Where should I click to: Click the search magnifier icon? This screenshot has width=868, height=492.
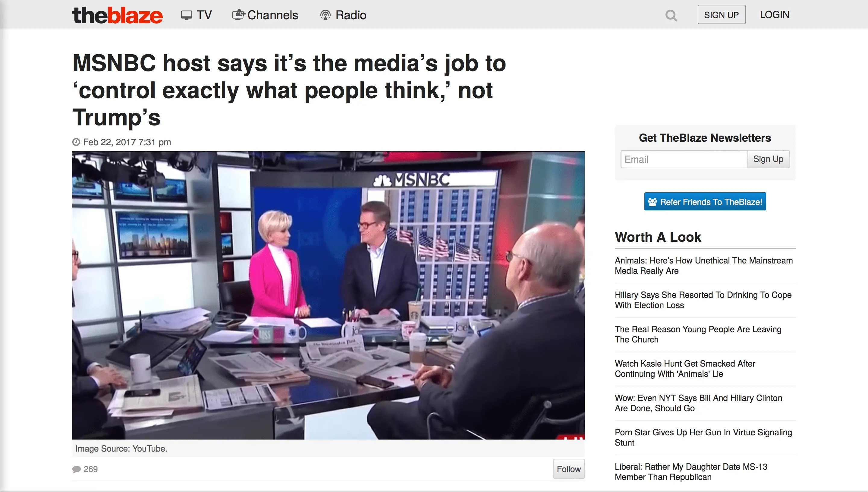671,15
